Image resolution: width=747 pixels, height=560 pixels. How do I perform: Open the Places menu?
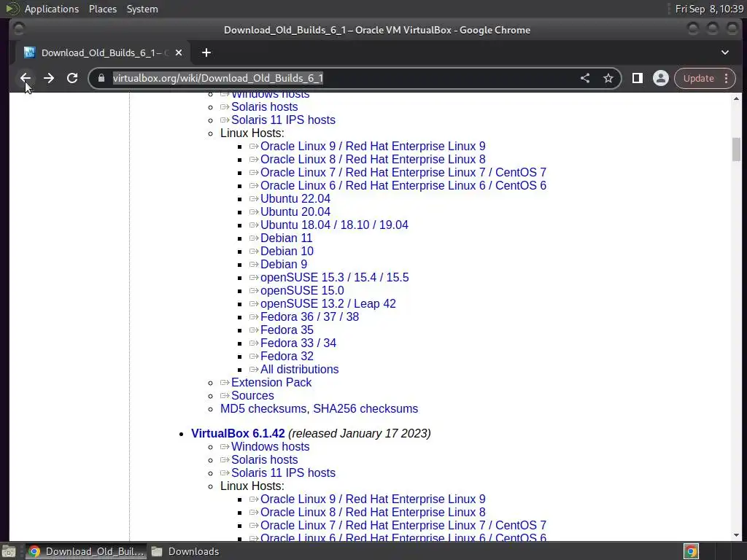pyautogui.click(x=102, y=9)
